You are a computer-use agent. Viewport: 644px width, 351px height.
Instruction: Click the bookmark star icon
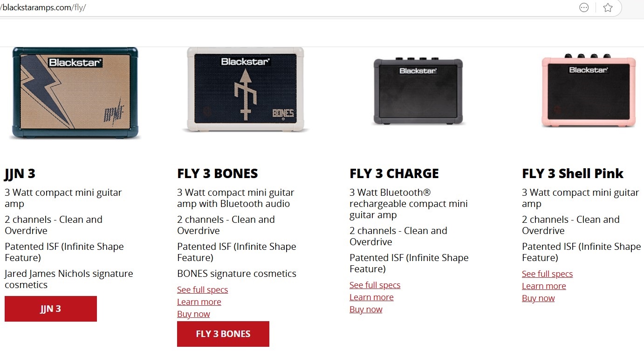click(x=608, y=7)
